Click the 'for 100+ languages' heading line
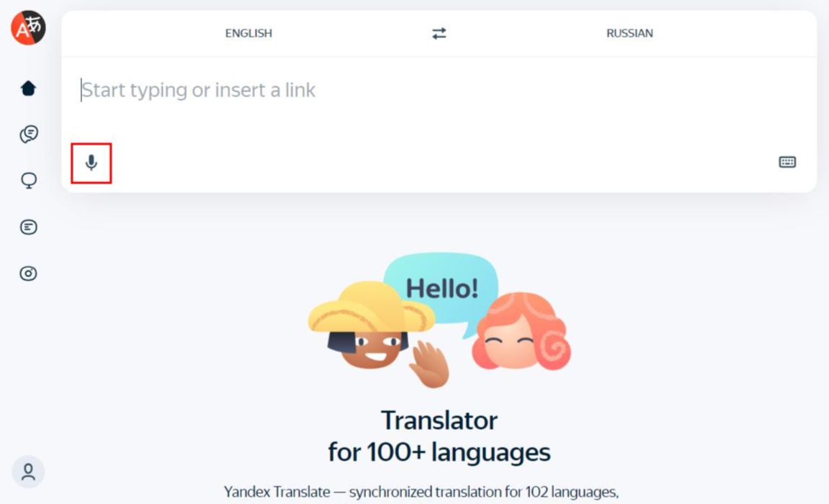 [x=439, y=452]
